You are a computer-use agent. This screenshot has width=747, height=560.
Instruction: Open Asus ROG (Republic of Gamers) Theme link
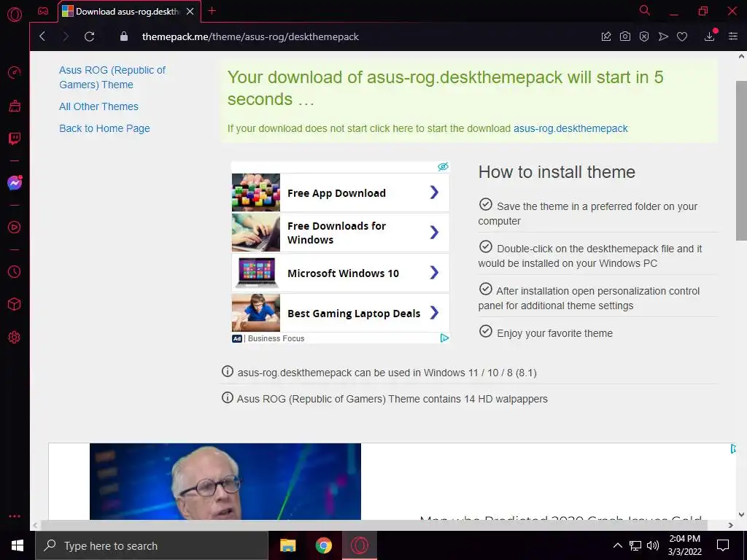tap(112, 77)
